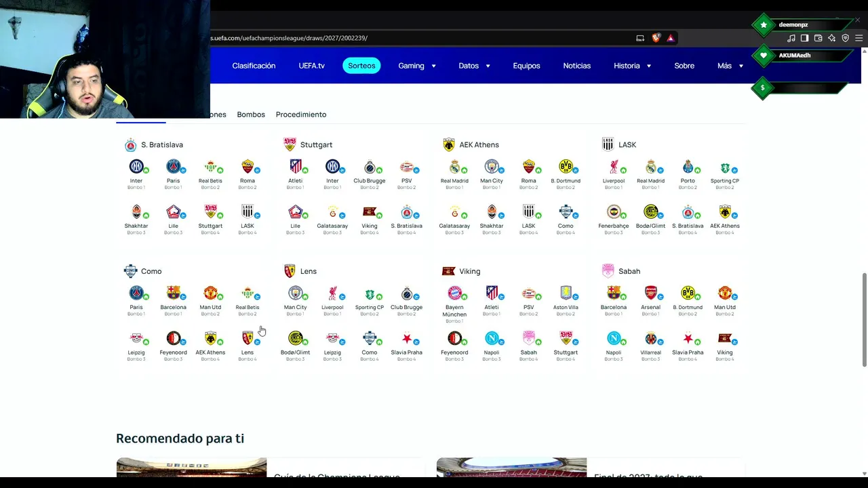Open the Sobre nav item
Screen dimensions: 868x488
(684, 66)
